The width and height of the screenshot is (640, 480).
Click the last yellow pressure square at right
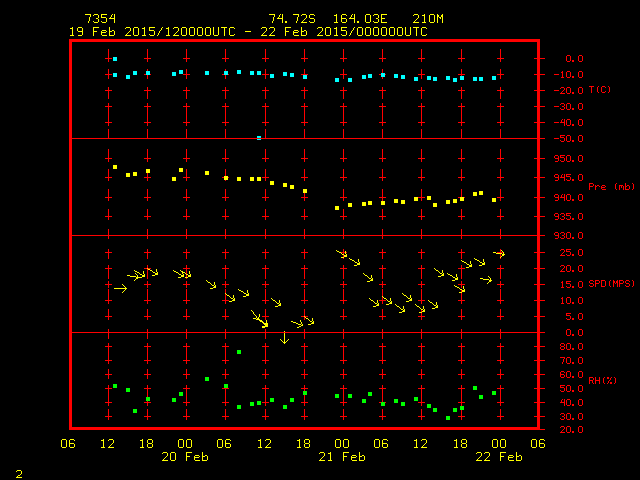coord(494,200)
